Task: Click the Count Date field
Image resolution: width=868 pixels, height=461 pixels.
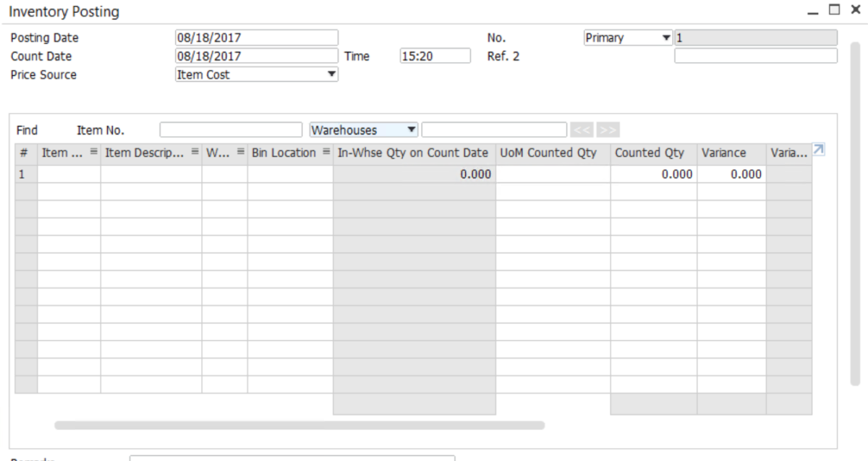Action: point(253,54)
